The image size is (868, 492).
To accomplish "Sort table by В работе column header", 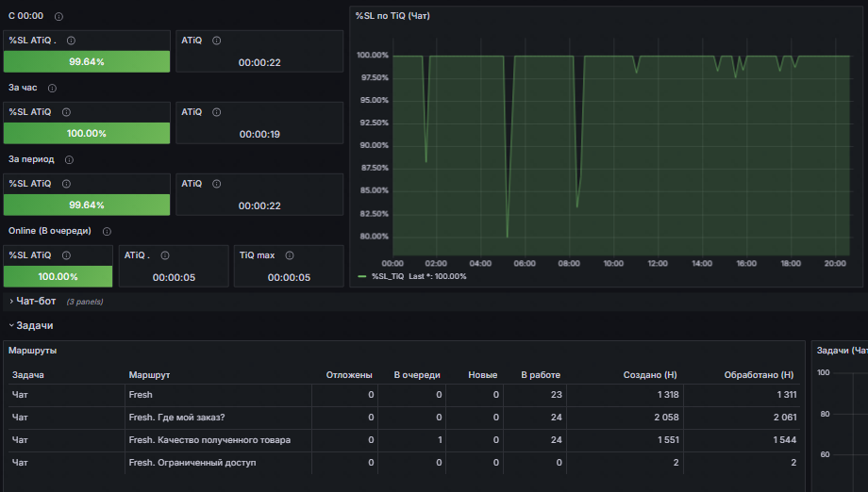I will click(x=541, y=375).
